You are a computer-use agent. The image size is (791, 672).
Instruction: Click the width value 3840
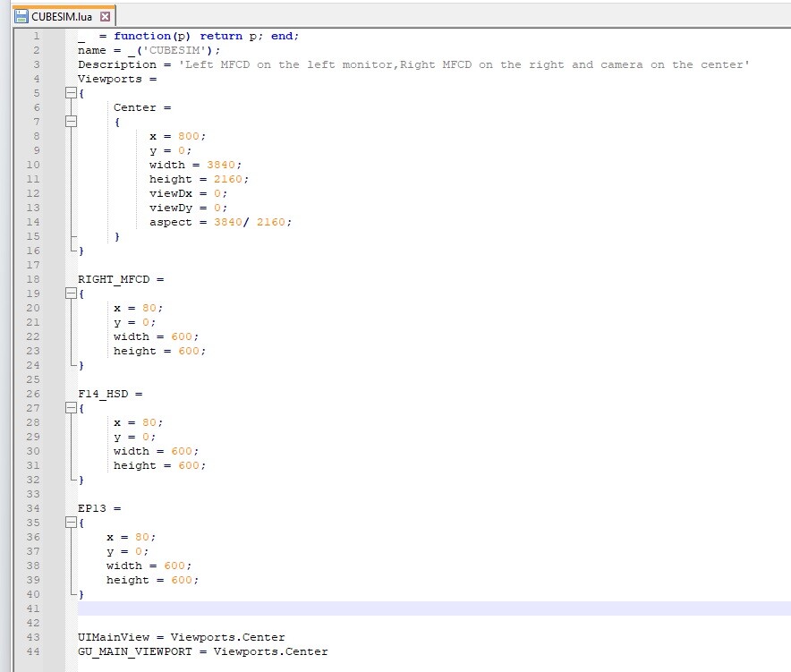tap(221, 165)
